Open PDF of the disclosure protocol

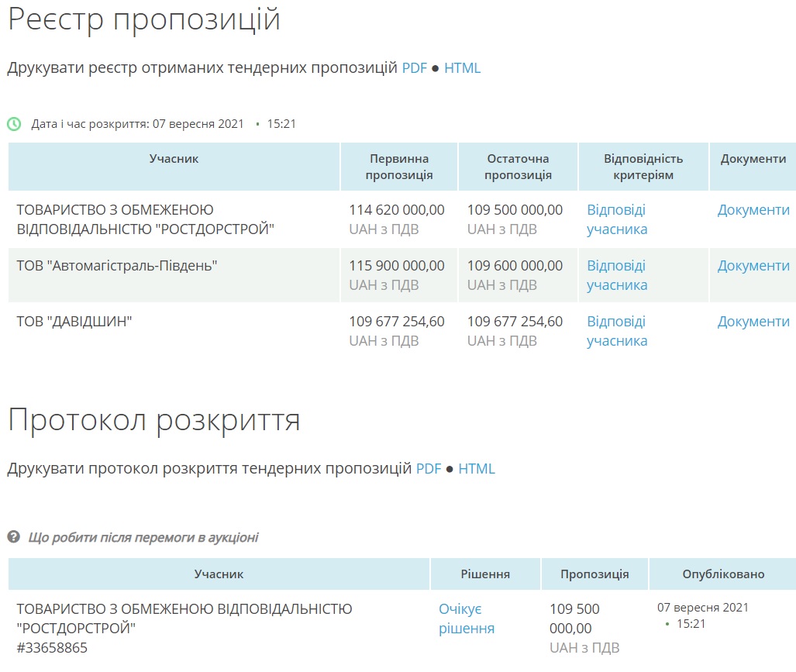[x=429, y=468]
